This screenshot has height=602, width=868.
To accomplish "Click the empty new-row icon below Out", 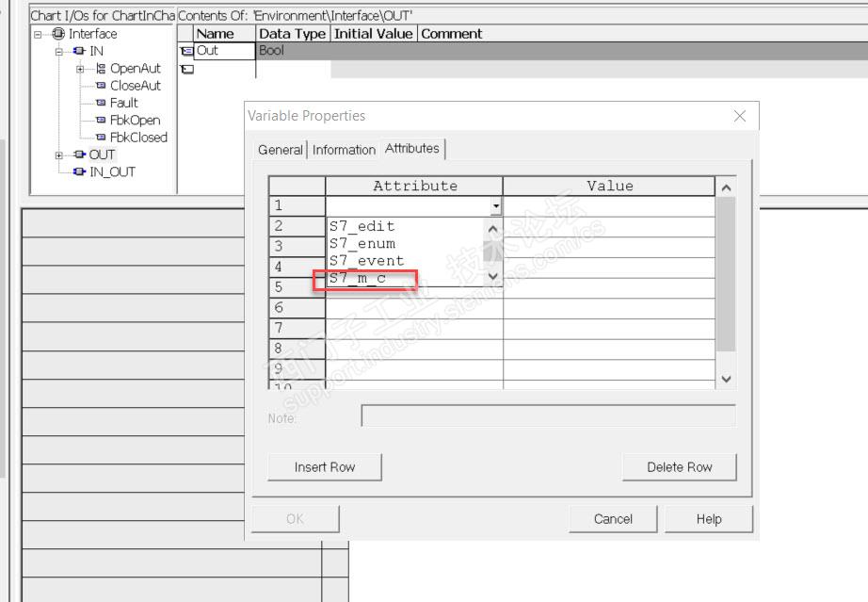I will pyautogui.click(x=186, y=69).
